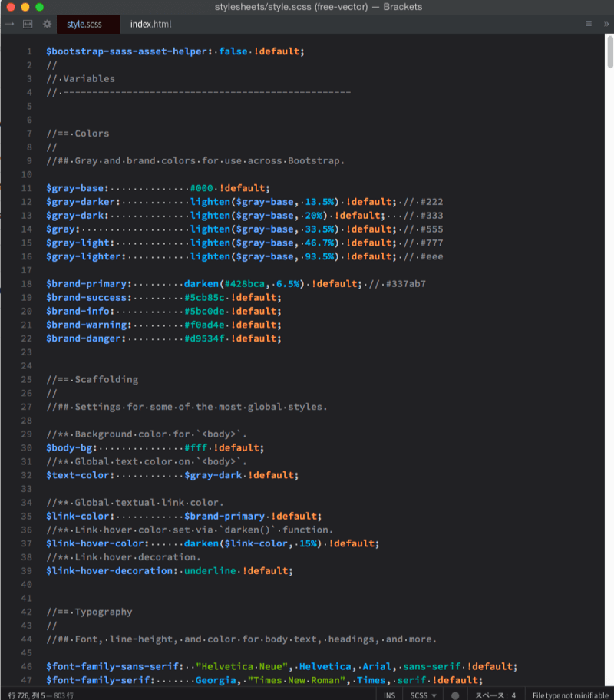Click the 'Gray and brand colors' comment line
The width and height of the screenshot is (614, 700).
196,160
